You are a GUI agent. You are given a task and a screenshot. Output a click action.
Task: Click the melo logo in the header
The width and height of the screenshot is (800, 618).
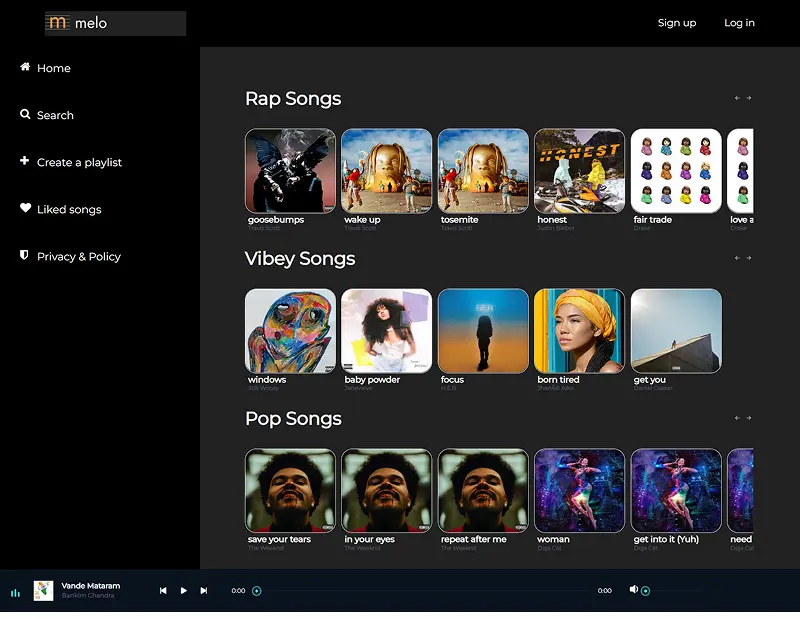click(x=115, y=23)
